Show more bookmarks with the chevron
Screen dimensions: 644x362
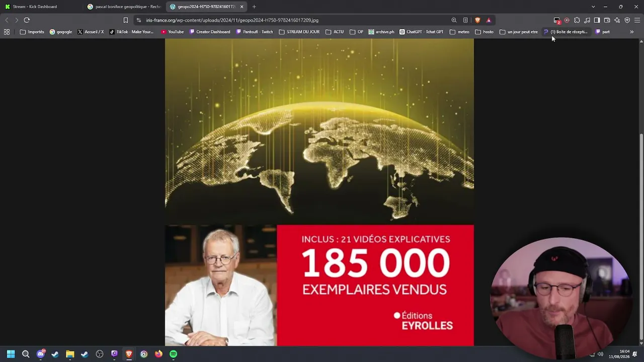[x=632, y=32]
